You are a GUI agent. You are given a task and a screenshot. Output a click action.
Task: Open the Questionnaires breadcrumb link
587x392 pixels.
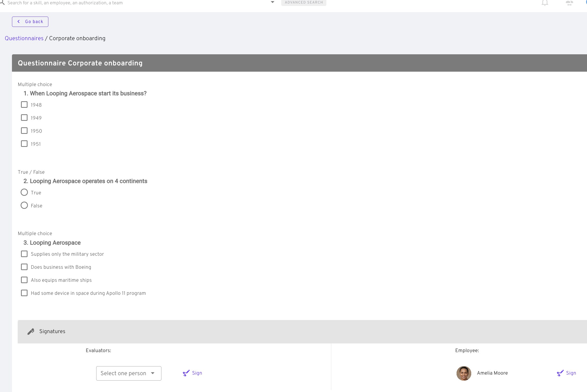pos(24,38)
